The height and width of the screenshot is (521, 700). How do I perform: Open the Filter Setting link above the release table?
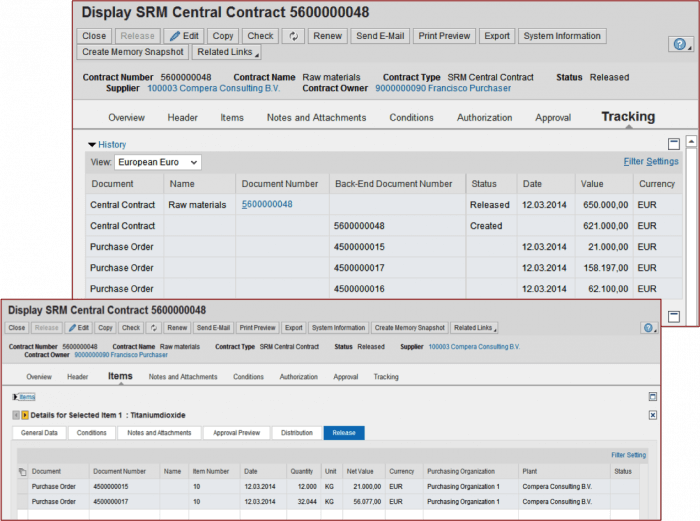click(629, 455)
